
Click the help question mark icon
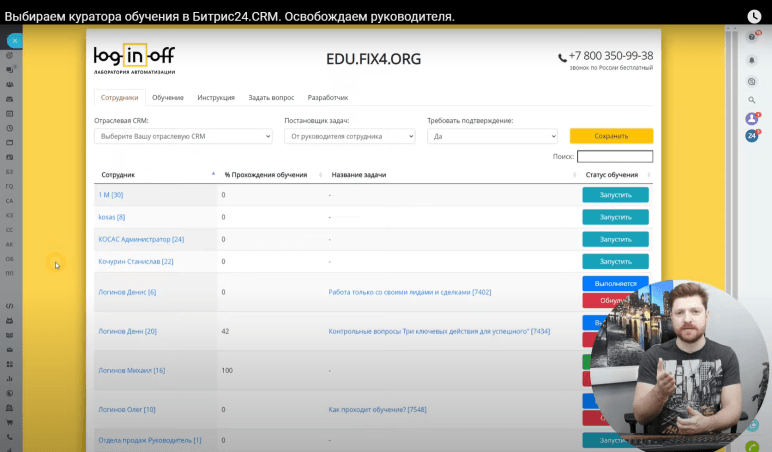752,37
